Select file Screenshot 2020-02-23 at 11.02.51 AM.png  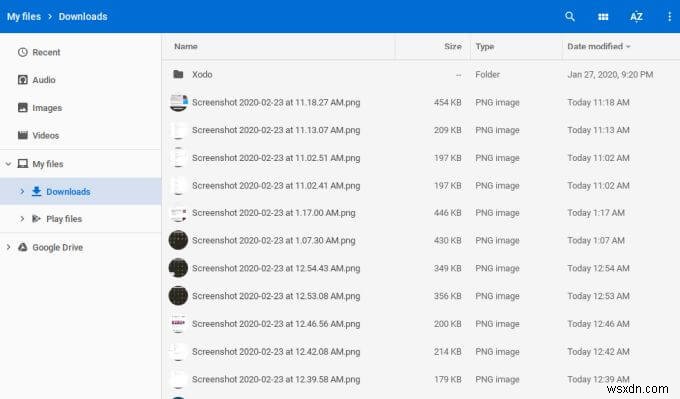pos(276,158)
